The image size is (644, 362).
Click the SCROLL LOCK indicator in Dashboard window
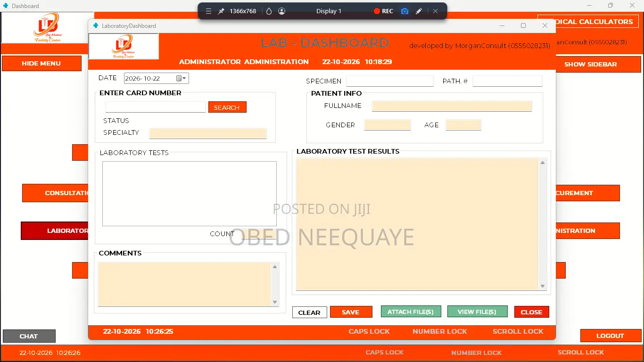click(x=581, y=352)
